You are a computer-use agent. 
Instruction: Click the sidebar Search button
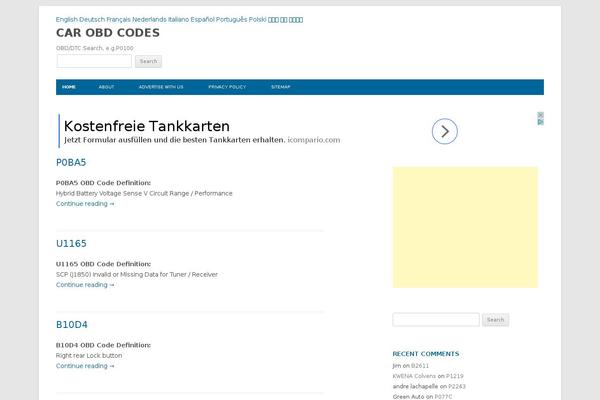495,320
